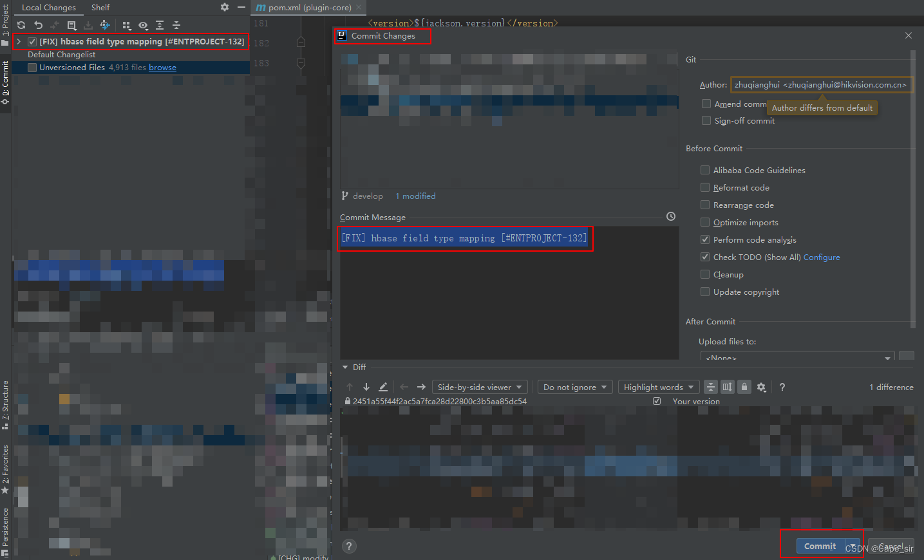Image resolution: width=924 pixels, height=560 pixels.
Task: Open the Local Changes gear settings
Action: pyautogui.click(x=224, y=7)
